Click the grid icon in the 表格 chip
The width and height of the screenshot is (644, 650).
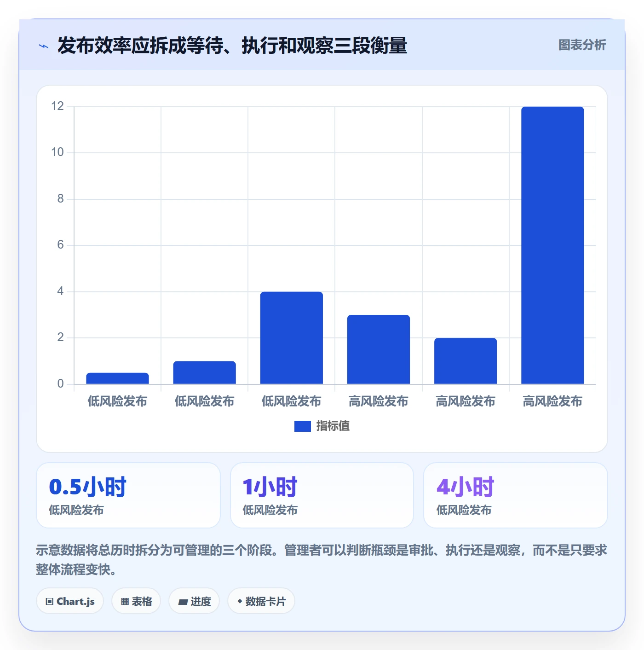click(x=125, y=601)
